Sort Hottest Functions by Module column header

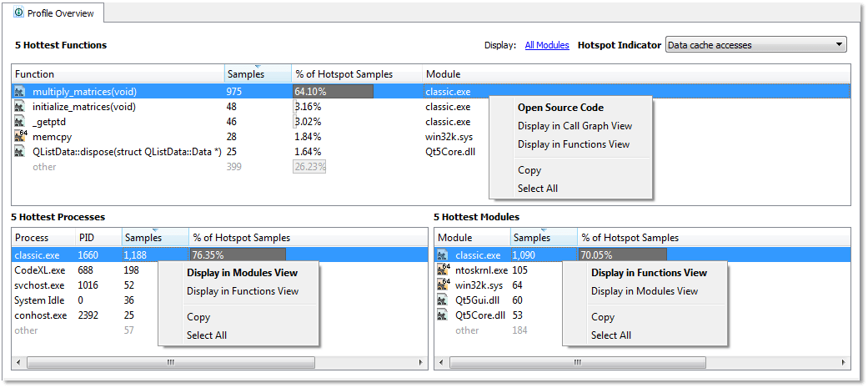tap(636, 74)
